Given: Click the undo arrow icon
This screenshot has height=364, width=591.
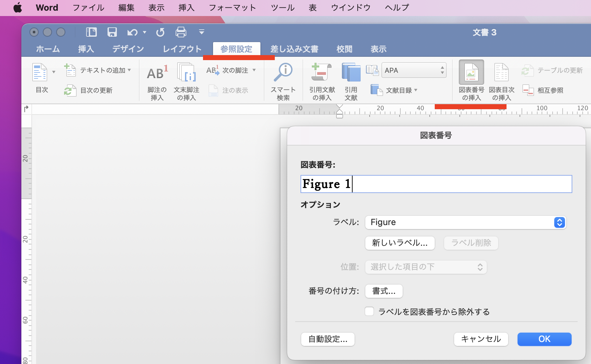Looking at the screenshot, I should (x=132, y=32).
